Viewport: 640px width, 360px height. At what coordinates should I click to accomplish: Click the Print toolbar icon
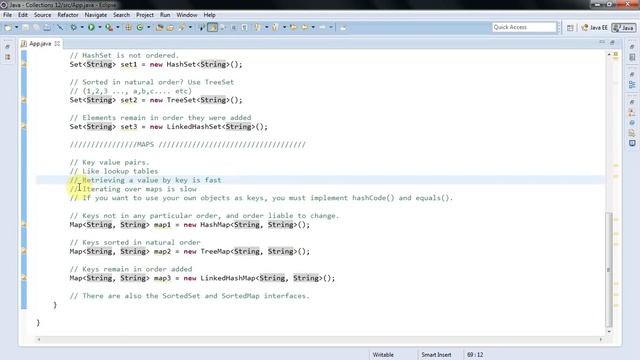click(x=47, y=27)
